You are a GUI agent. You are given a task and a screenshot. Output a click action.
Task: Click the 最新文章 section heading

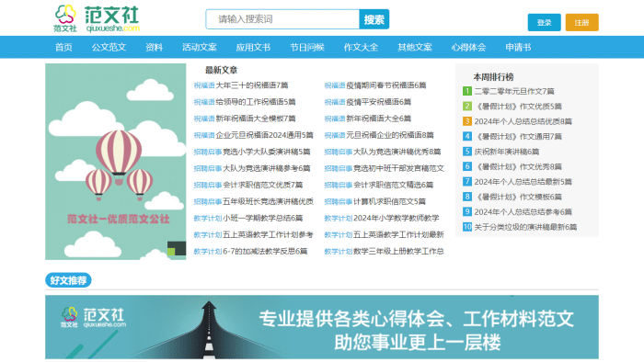coord(222,70)
